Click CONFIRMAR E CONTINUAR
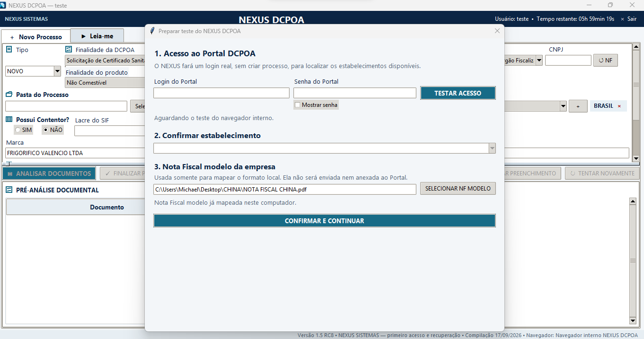The height and width of the screenshot is (339, 644). coord(325,221)
